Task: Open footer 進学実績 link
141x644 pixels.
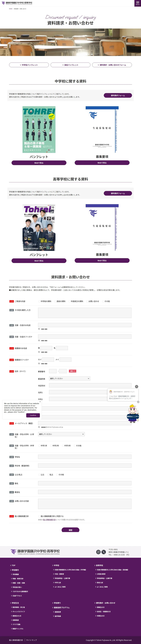Action: point(58,616)
